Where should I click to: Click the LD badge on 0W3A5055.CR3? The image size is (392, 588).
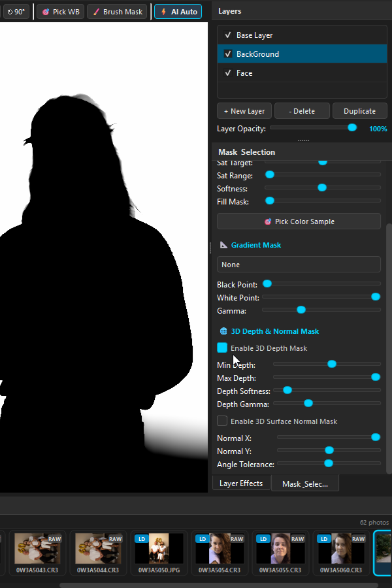[x=263, y=539]
